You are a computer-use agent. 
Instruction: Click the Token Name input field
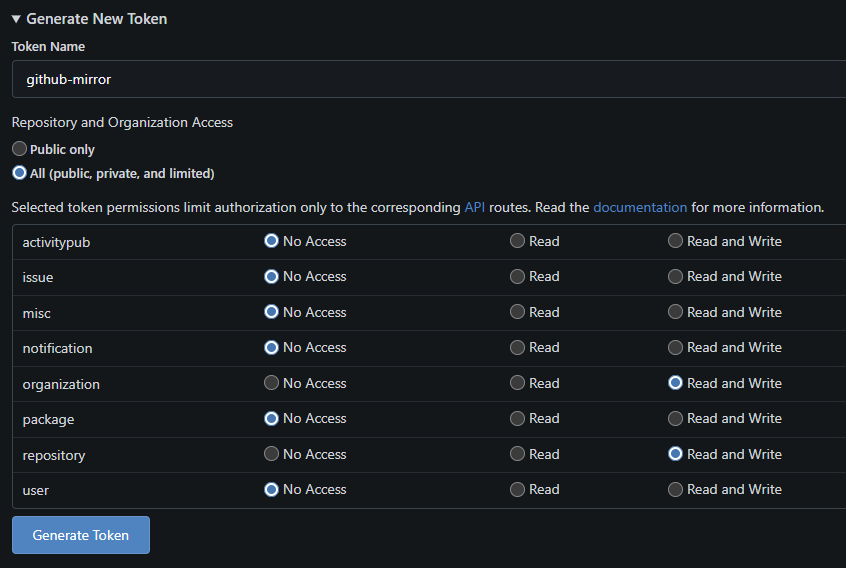429,79
